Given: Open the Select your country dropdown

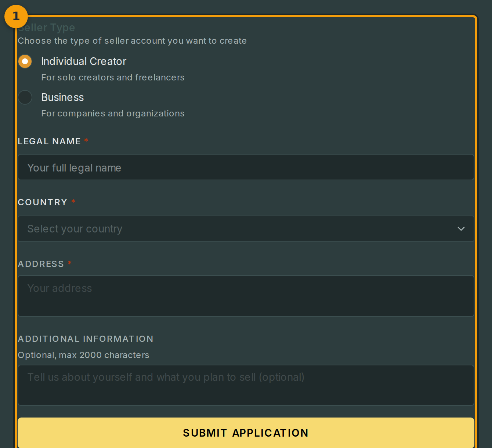Looking at the screenshot, I should [x=246, y=229].
